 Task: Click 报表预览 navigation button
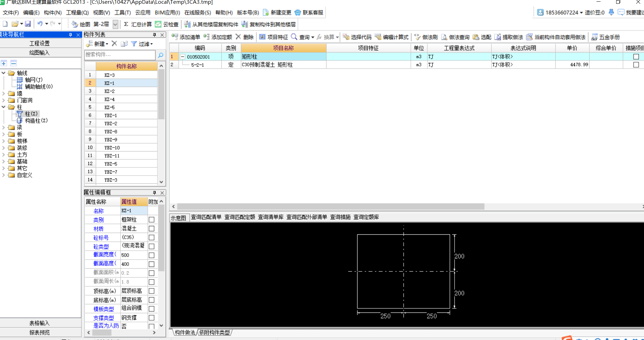[40, 332]
